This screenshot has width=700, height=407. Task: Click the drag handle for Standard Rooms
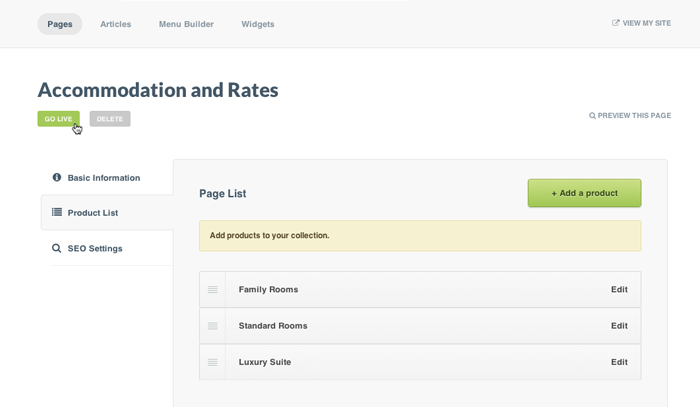coord(213,326)
